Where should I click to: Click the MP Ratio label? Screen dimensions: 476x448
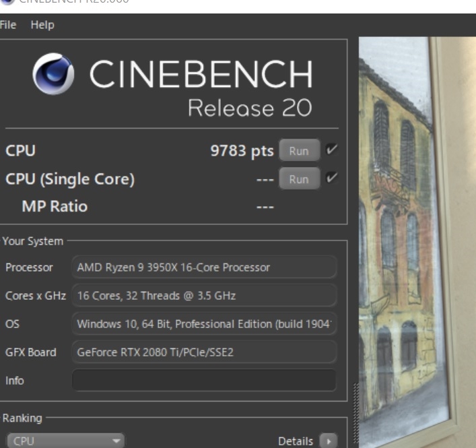55,206
